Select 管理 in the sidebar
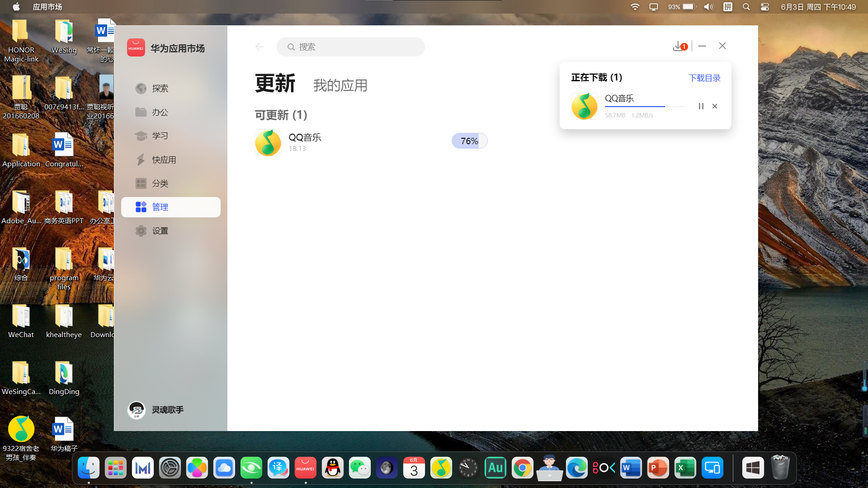The image size is (868, 488). pos(171,207)
